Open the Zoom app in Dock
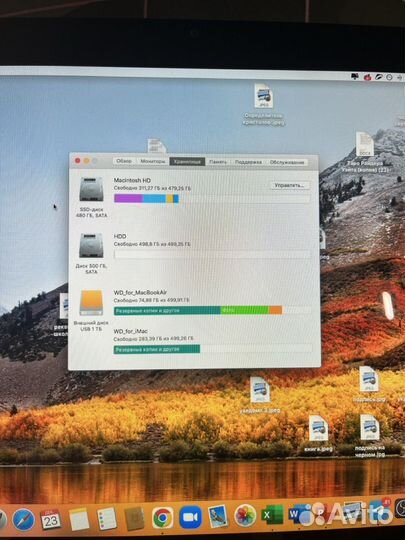Image resolution: width=405 pixels, height=540 pixels. (x=190, y=517)
